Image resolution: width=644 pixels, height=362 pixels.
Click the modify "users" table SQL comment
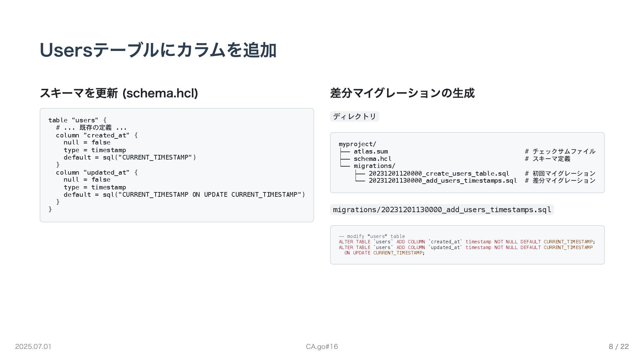(372, 236)
